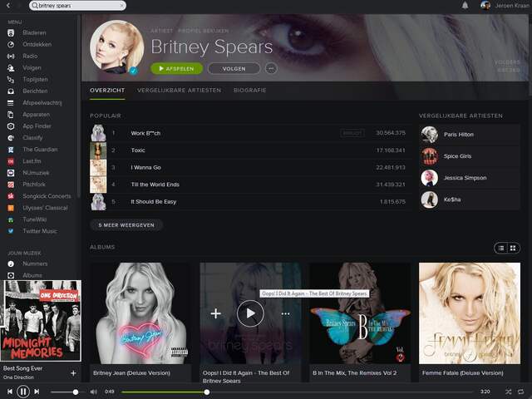The image size is (532, 399).
Task: Play the Oops! I Did It Again album
Action: click(x=250, y=313)
